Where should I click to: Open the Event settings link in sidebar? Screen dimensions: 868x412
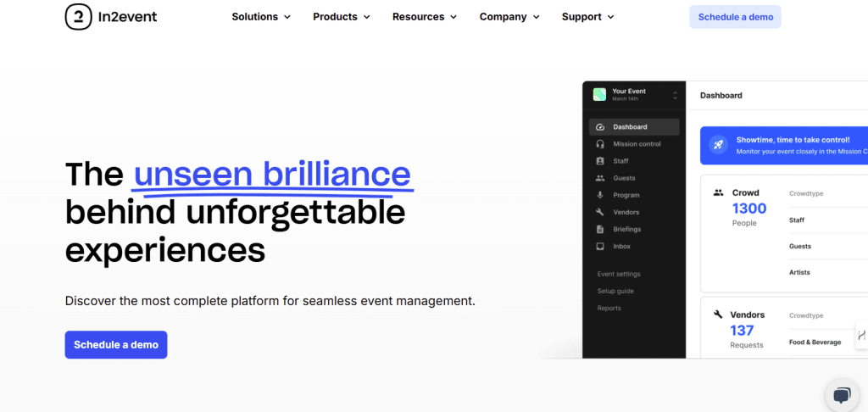619,274
